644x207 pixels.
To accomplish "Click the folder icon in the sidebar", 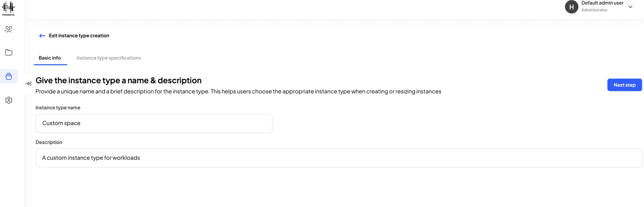I will 8,52.
